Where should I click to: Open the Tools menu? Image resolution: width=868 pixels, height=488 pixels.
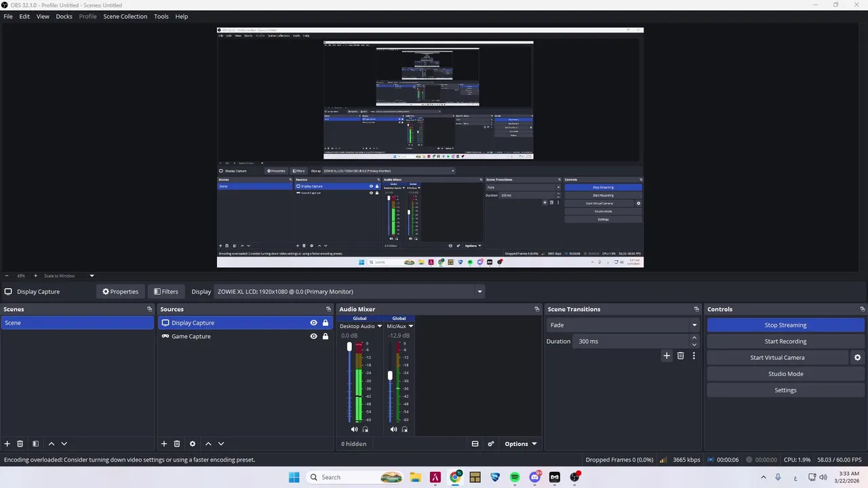pos(161,16)
